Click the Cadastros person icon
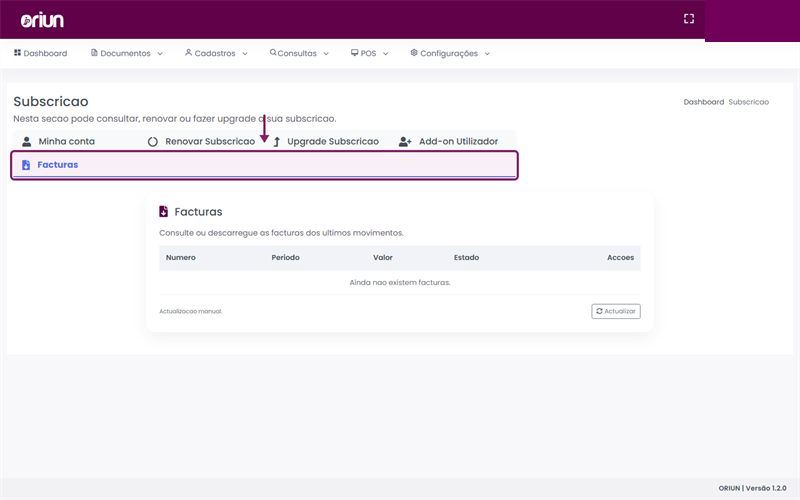 tap(188, 53)
